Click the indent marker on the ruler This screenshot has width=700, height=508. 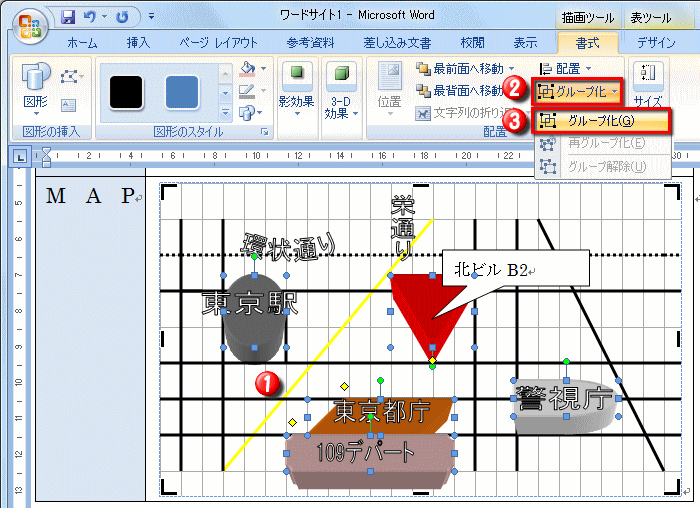46,156
